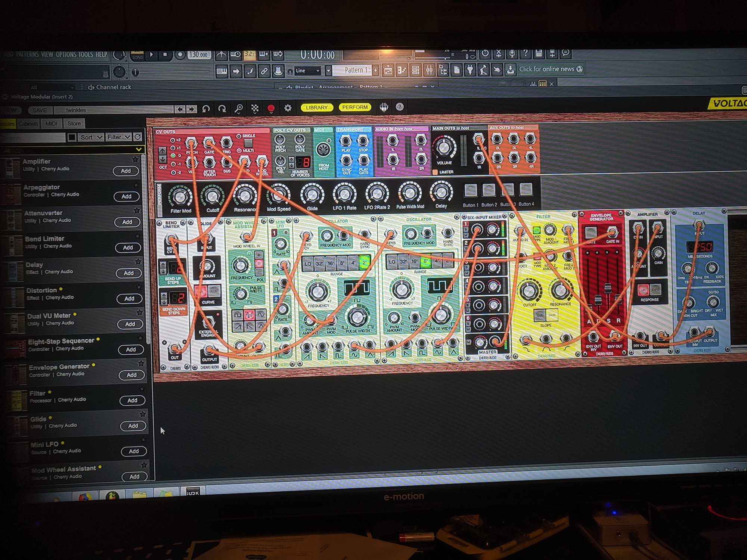747x560 pixels.
Task: Click the redo arrow in Voltage Modular
Action: [222, 109]
